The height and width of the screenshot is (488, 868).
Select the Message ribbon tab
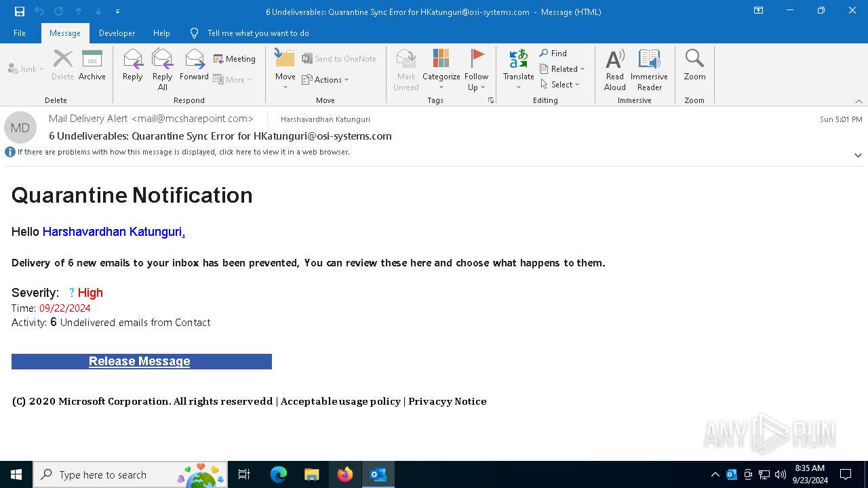coord(65,33)
